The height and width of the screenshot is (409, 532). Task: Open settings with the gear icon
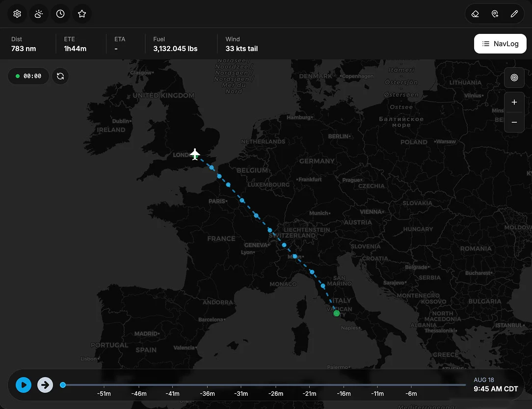[17, 14]
